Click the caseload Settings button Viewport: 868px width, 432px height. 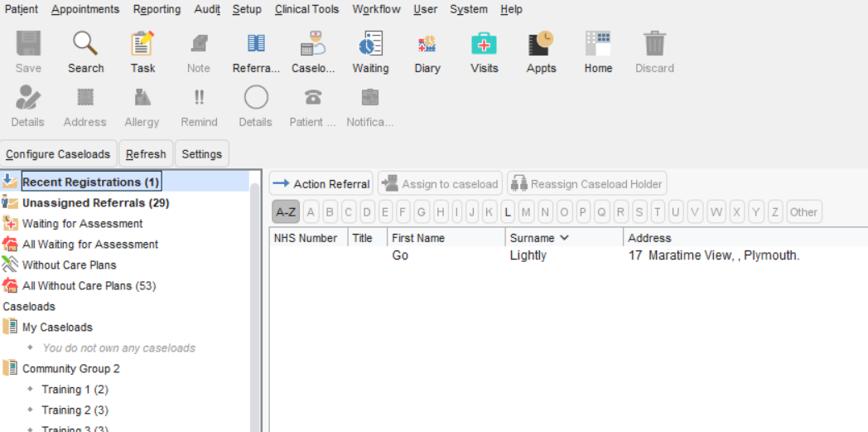202,154
